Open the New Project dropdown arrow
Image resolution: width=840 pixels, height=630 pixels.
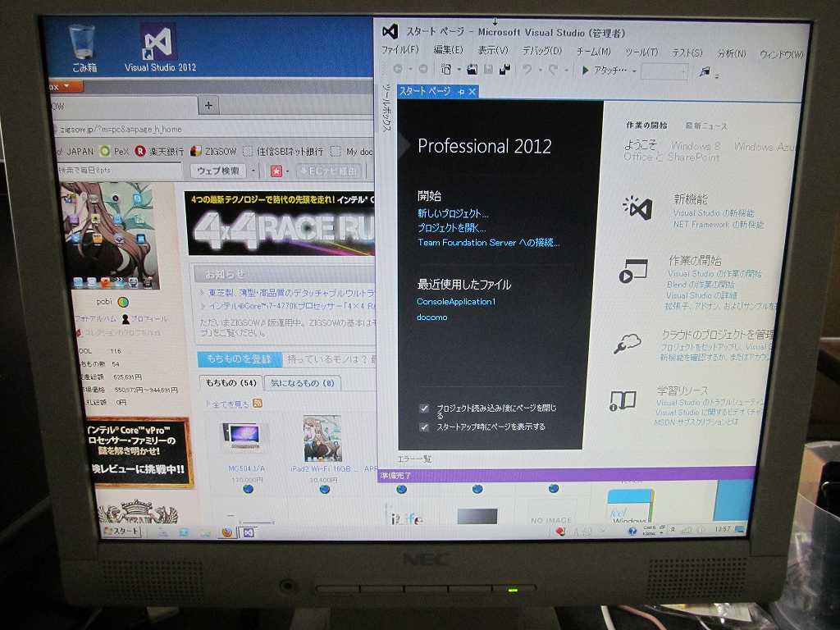[x=459, y=70]
